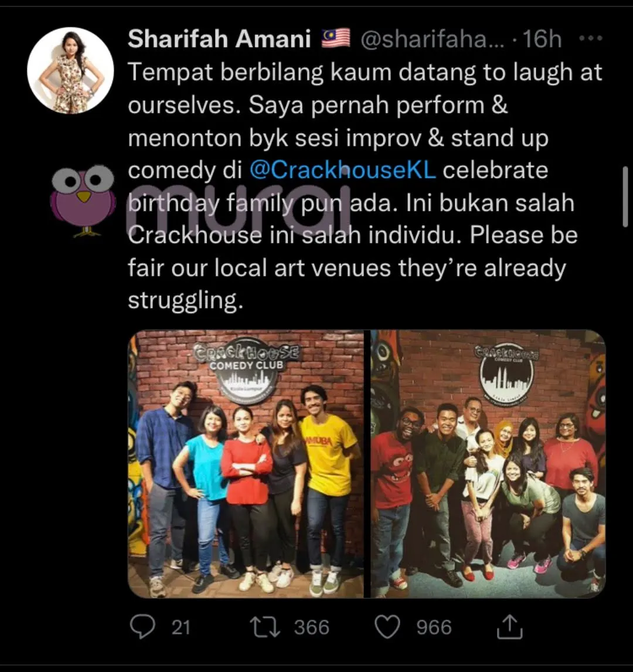Open the @sharifaha... handle link

coord(433,39)
